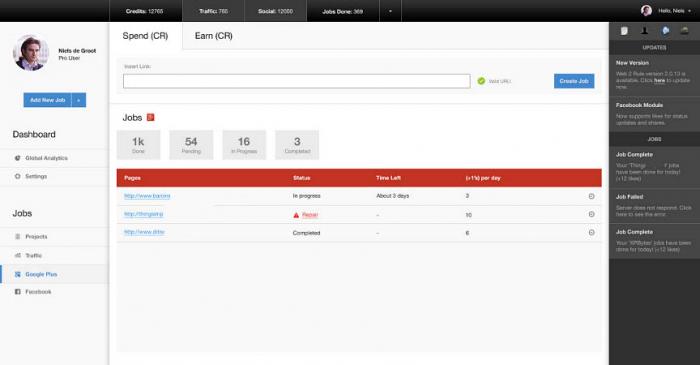Click the 'Completed' status cell
The width and height of the screenshot is (700, 365).
(306, 233)
